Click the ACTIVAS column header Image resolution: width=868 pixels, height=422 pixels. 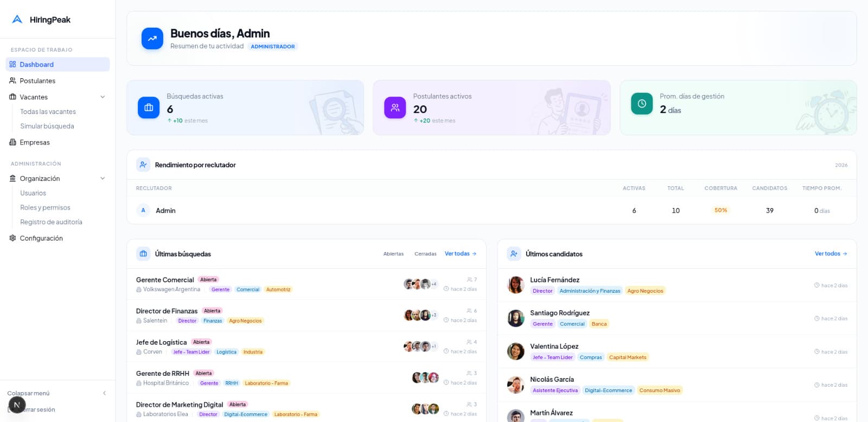pos(634,188)
